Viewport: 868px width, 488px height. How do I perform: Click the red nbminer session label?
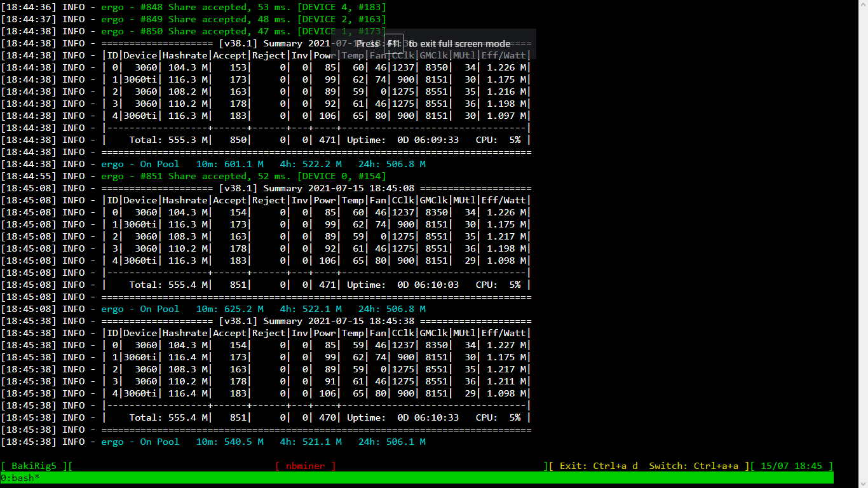(x=306, y=466)
